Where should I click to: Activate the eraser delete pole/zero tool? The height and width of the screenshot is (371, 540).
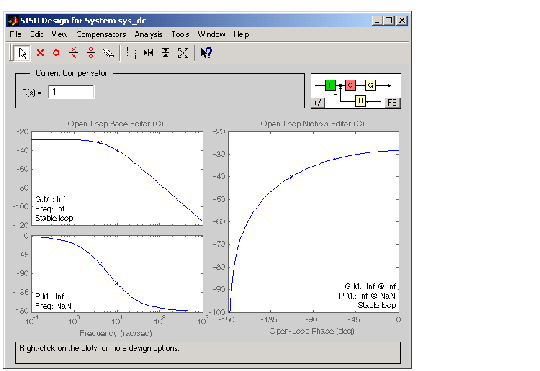coord(108,53)
